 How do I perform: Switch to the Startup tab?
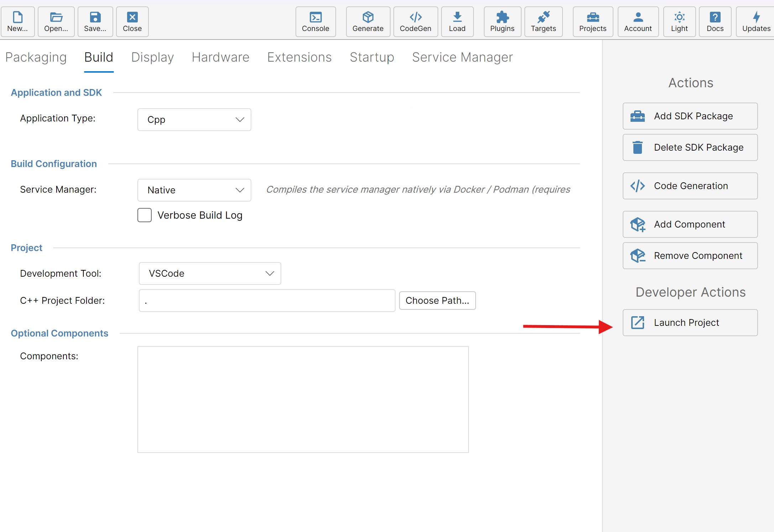372,57
